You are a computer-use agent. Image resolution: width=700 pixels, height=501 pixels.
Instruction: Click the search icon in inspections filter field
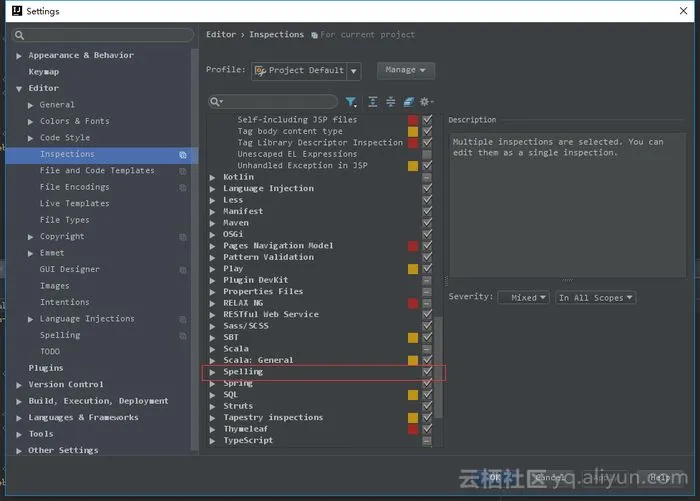[216, 102]
